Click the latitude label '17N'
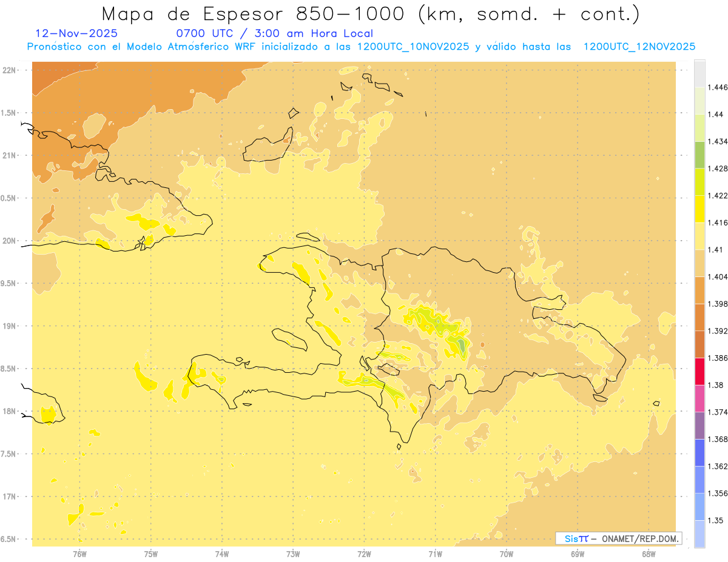Screen dimensions: 728x562 click(10, 497)
